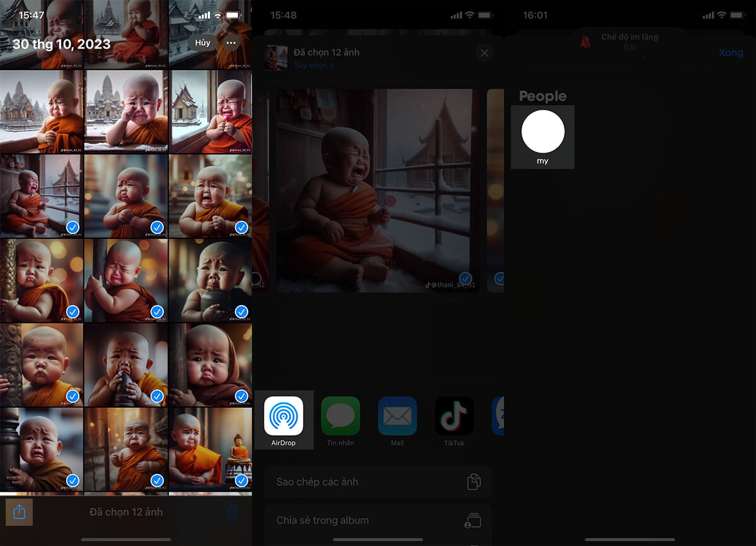Image resolution: width=756 pixels, height=546 pixels.
Task: Close the share sheet with X button
Action: (484, 54)
